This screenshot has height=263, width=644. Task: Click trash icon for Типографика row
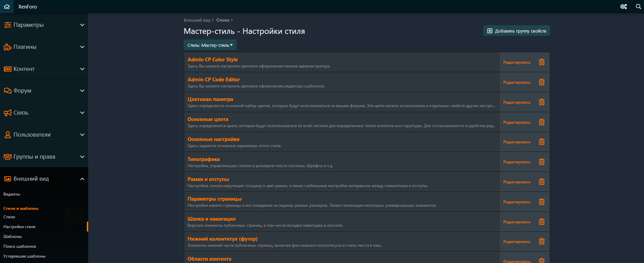pos(542,162)
